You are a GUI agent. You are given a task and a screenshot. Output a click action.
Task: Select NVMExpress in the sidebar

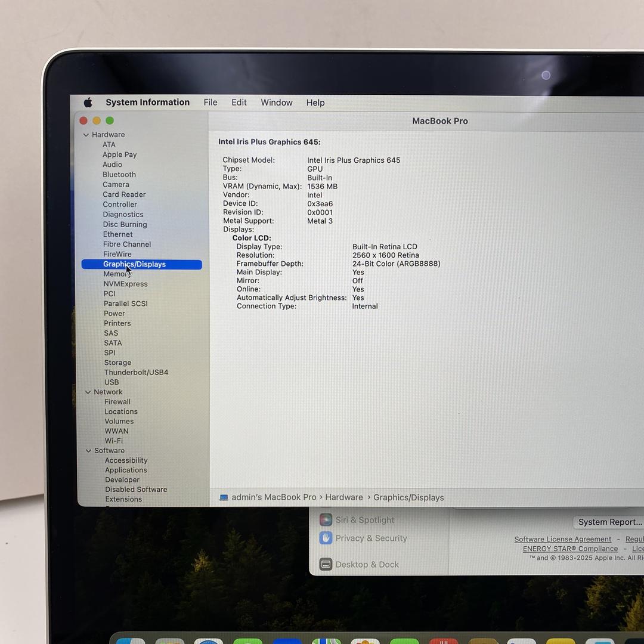coord(126,284)
